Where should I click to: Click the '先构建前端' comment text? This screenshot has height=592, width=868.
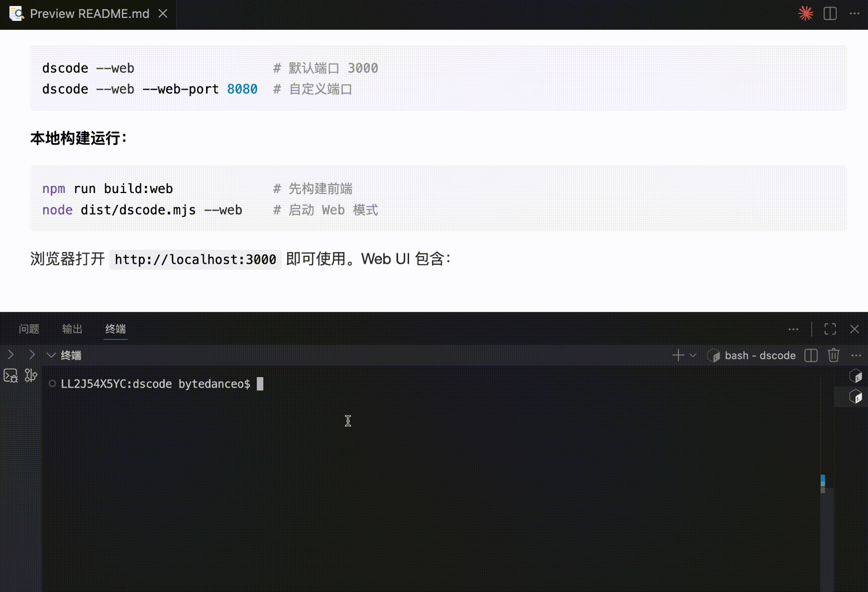[313, 189]
